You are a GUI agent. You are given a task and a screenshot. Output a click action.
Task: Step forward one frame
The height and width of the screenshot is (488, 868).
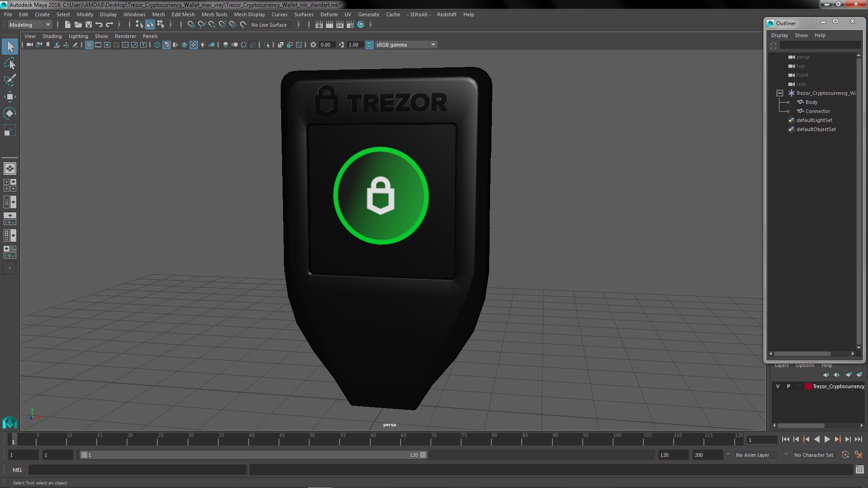(x=848, y=439)
